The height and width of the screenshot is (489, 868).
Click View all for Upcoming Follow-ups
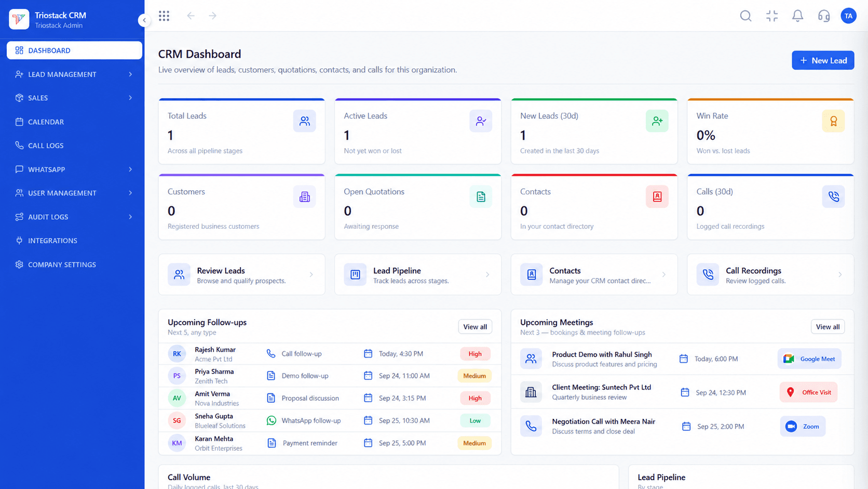(475, 327)
